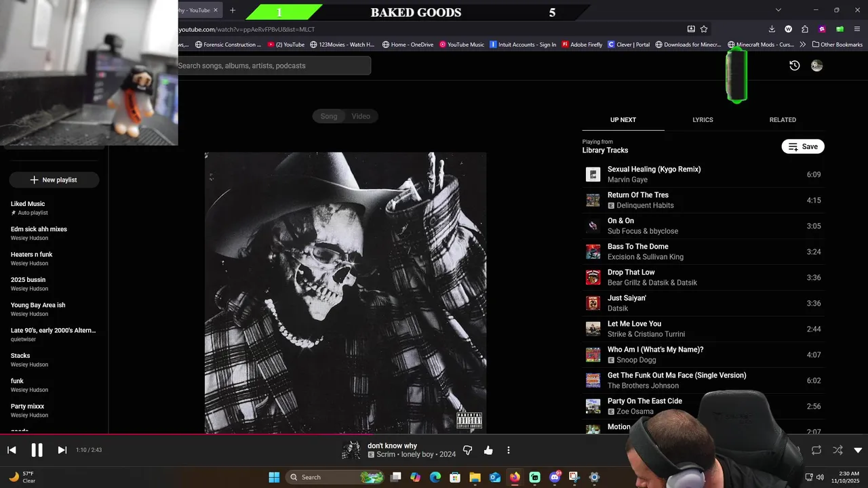Play Drop That Low from queue

coord(703,277)
